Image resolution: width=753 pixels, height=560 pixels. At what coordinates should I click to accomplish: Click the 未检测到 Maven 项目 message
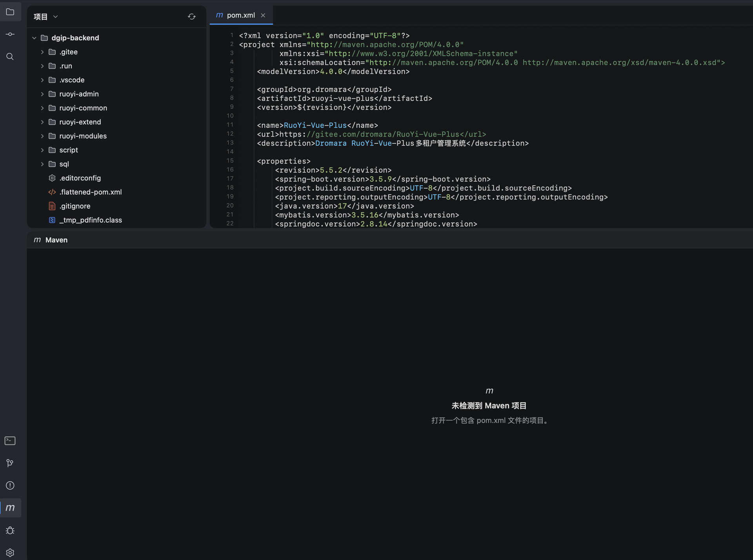(489, 406)
